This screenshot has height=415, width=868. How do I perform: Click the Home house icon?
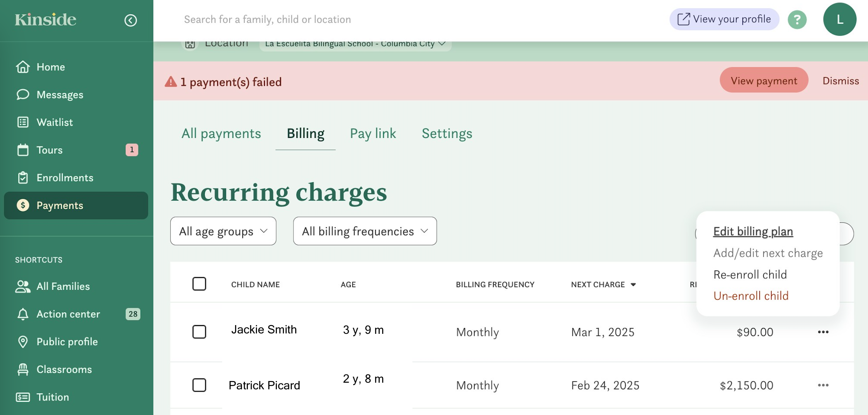click(23, 67)
